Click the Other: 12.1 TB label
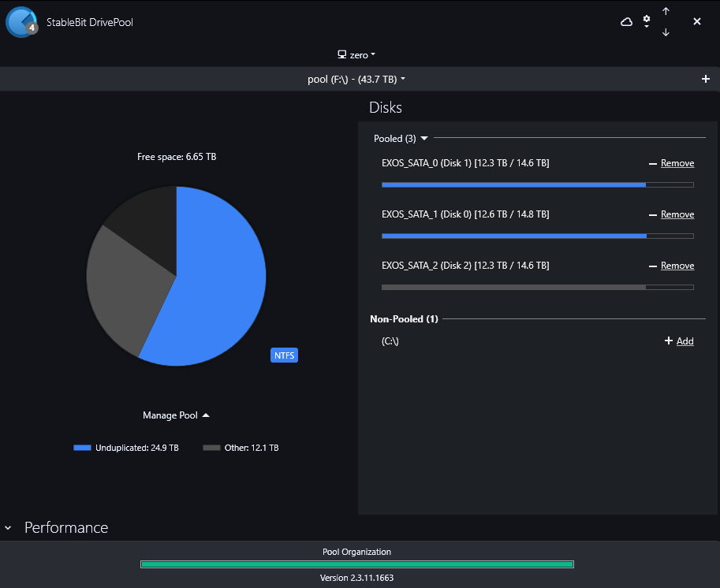Viewport: 720px width, 588px height. click(x=252, y=448)
